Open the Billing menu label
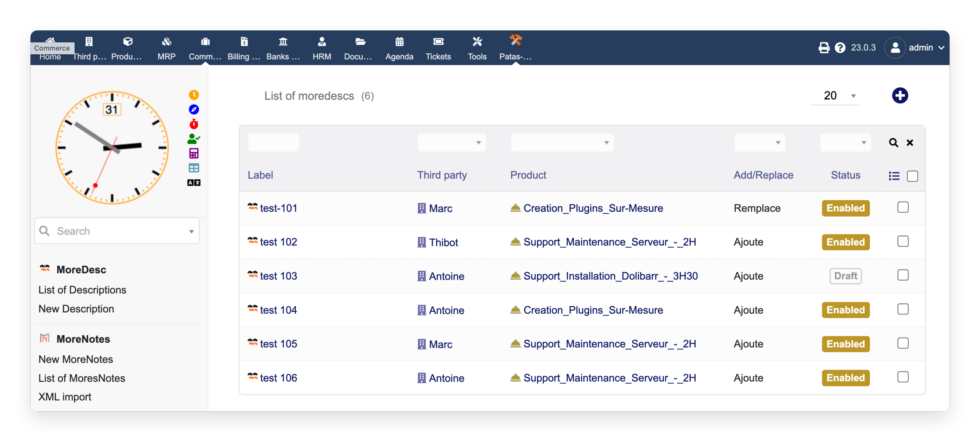The width and height of the screenshot is (980, 442). coord(244,57)
